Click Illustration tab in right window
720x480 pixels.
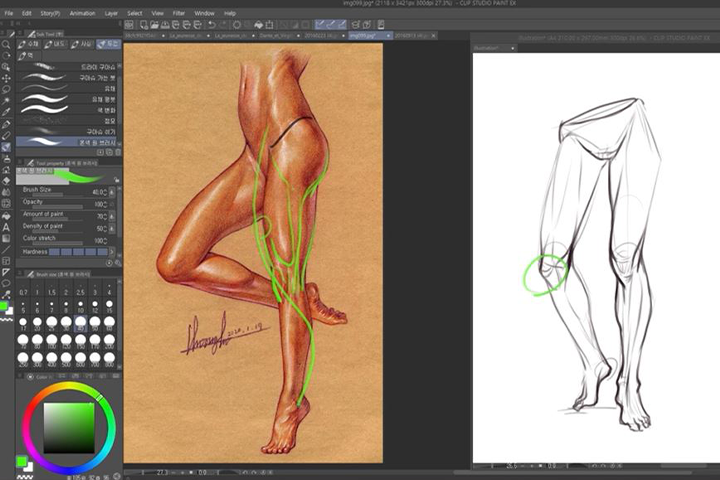tap(494, 48)
